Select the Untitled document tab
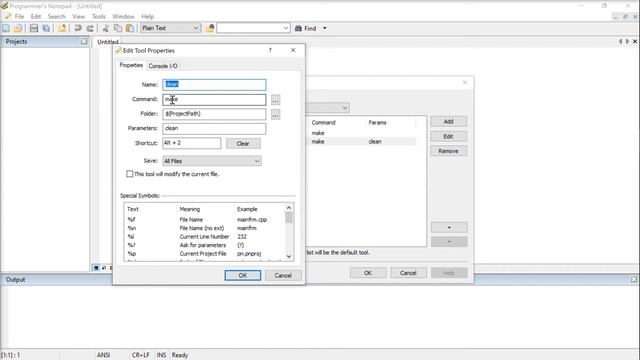640x360 pixels. coord(108,42)
